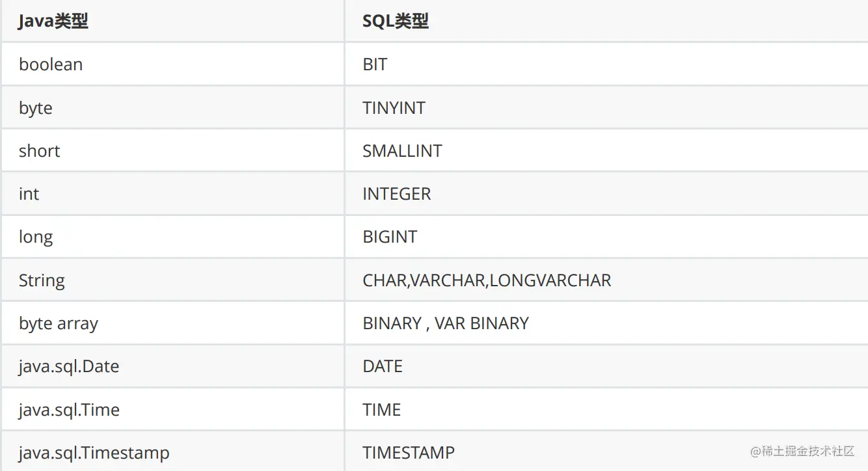Click the TINYINT cell
This screenshot has width=868, height=471.
tap(394, 108)
